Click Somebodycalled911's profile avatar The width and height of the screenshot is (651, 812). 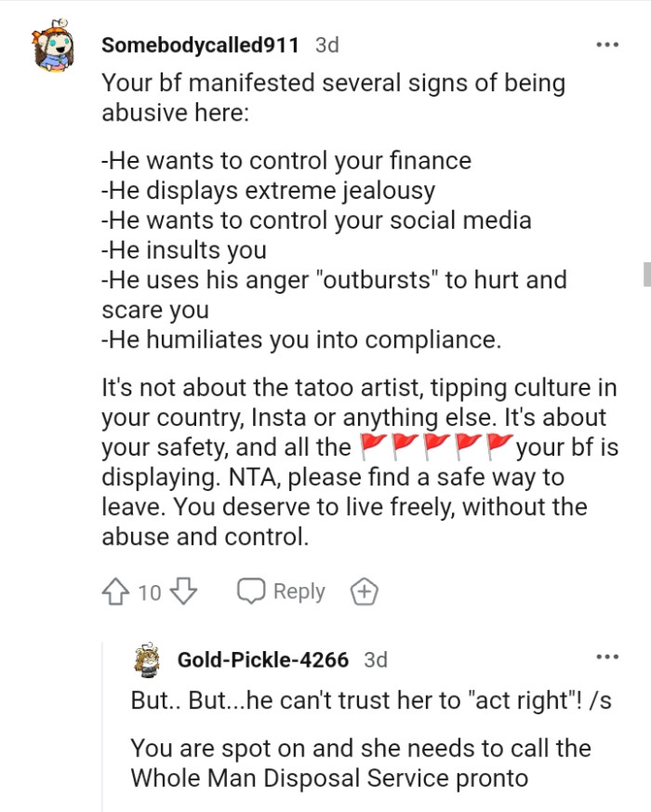click(x=55, y=43)
